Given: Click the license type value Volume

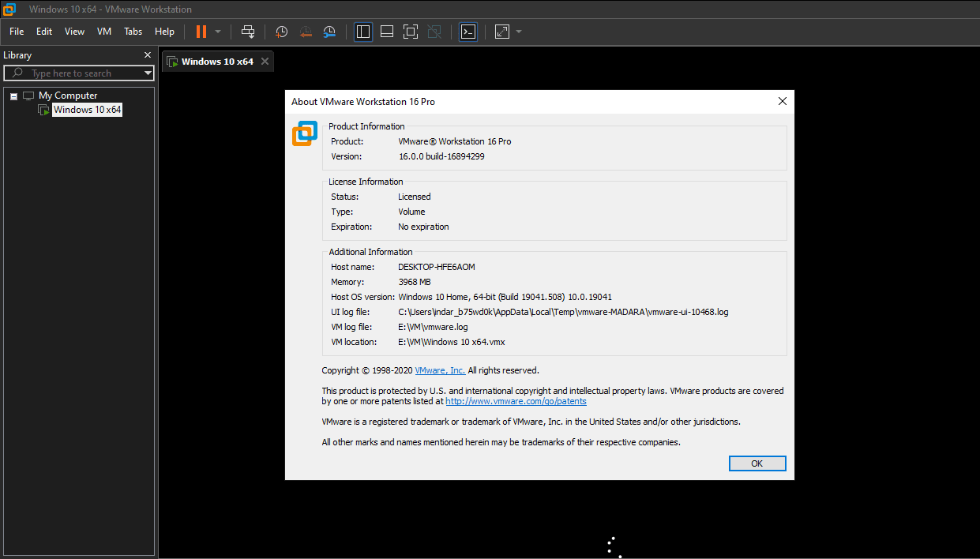Looking at the screenshot, I should [x=411, y=212].
